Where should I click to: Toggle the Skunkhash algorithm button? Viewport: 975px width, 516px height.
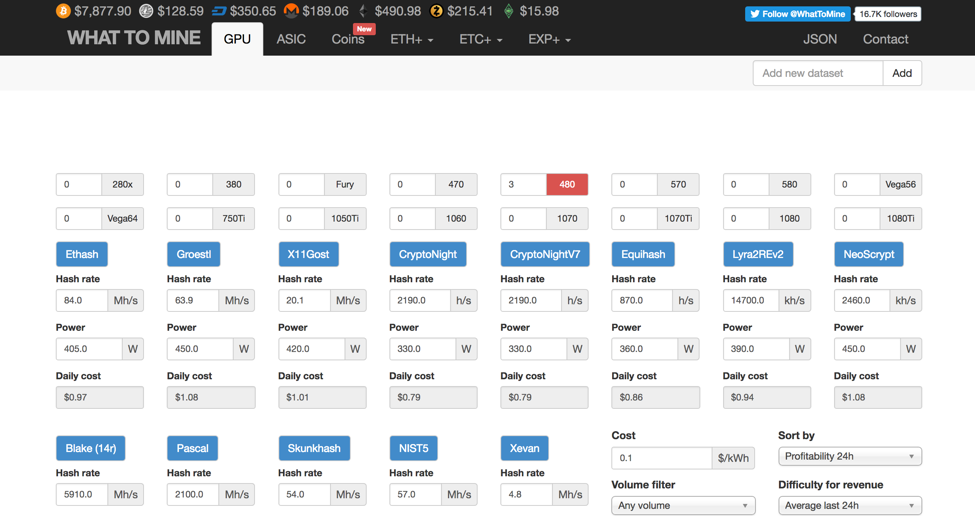coord(314,448)
